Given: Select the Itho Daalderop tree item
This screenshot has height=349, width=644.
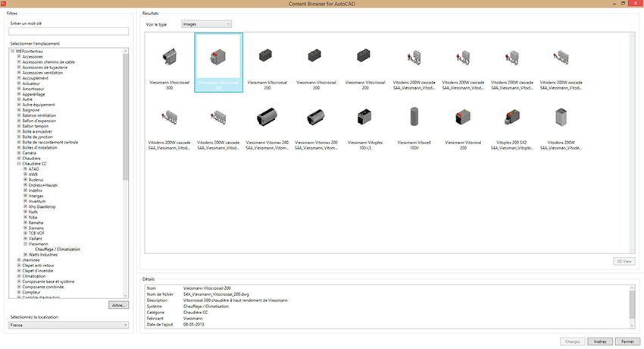Looking at the screenshot, I should [42, 206].
